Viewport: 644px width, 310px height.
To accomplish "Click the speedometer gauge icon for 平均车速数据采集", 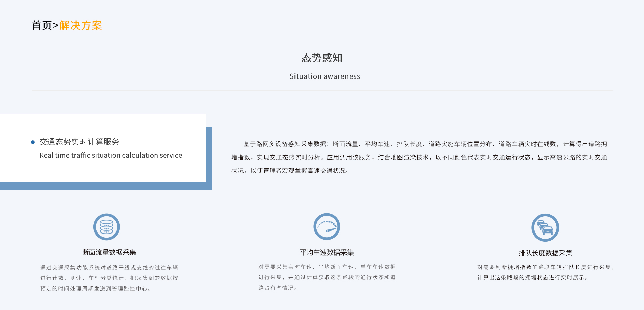I will [x=327, y=226].
